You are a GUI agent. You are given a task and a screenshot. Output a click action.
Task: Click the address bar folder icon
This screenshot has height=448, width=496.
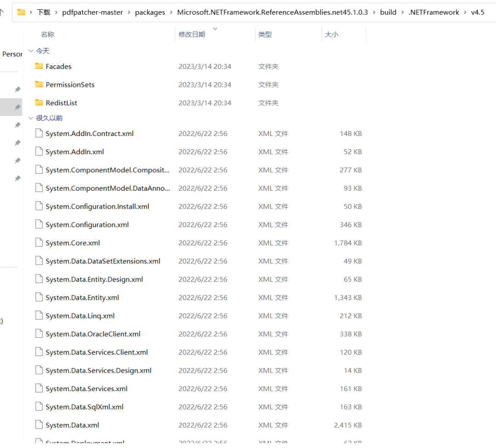pyautogui.click(x=21, y=12)
